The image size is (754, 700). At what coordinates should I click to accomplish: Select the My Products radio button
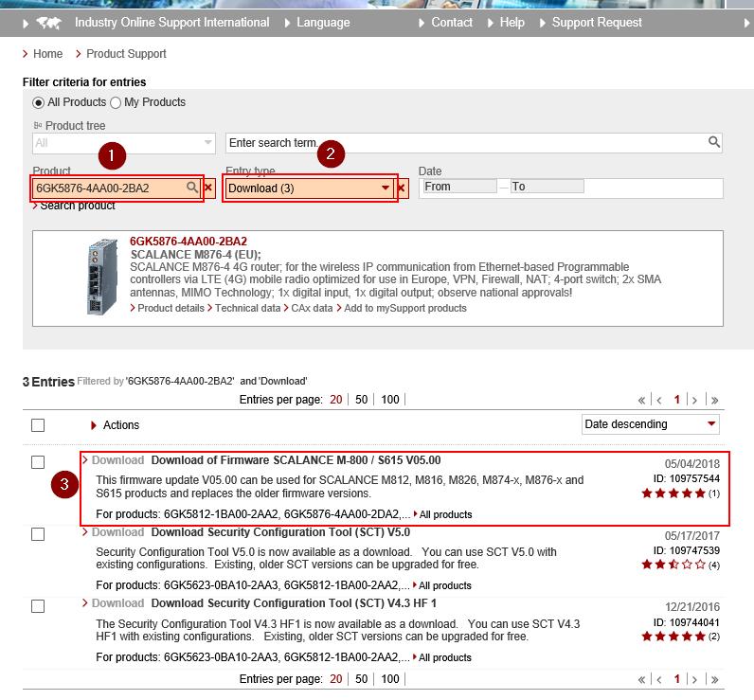pyautogui.click(x=116, y=102)
